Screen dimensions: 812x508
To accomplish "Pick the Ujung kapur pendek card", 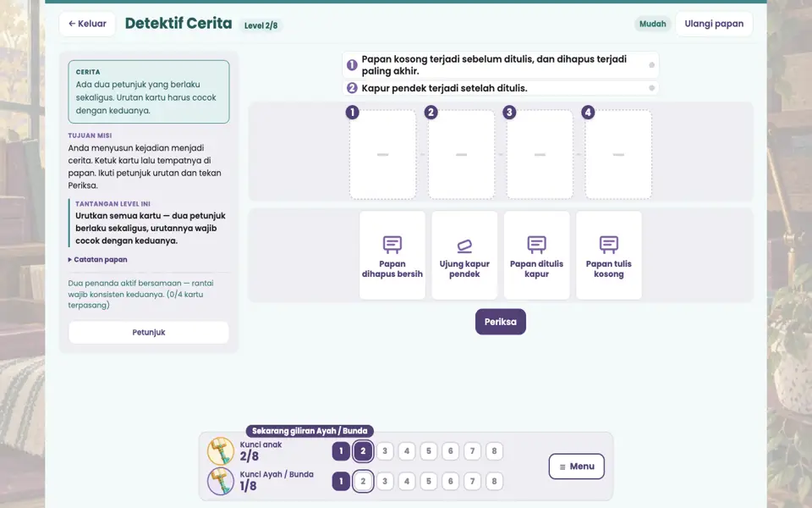I will coord(464,255).
